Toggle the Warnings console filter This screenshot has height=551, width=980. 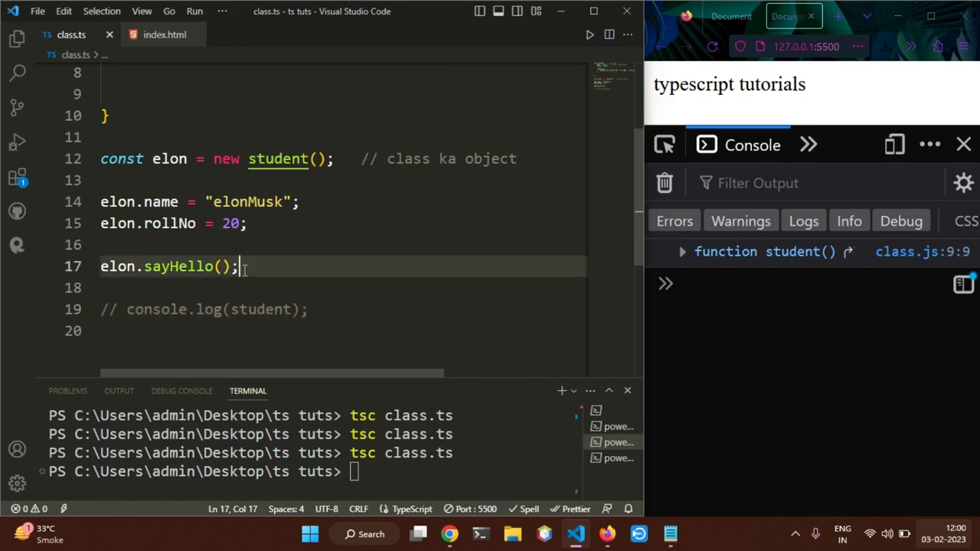(x=741, y=221)
